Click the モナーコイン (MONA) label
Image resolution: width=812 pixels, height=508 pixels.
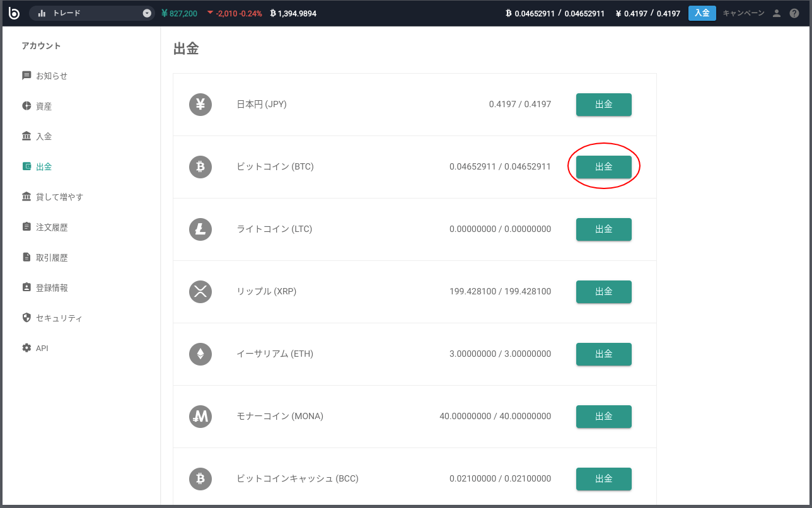pos(280,417)
